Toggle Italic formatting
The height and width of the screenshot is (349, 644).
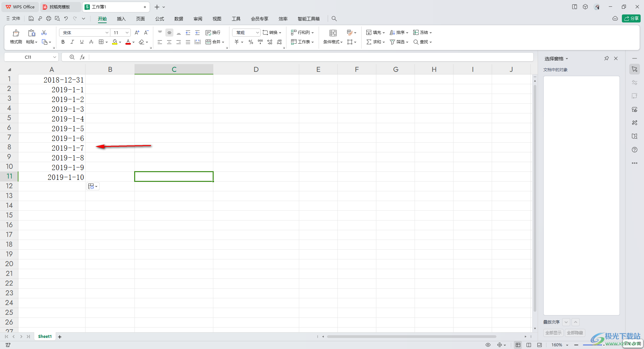72,42
